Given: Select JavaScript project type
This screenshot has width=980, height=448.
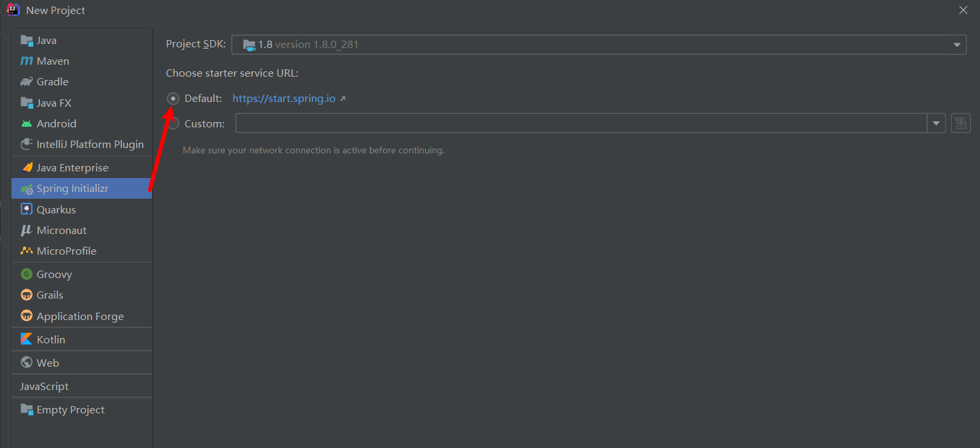Looking at the screenshot, I should click(81, 386).
